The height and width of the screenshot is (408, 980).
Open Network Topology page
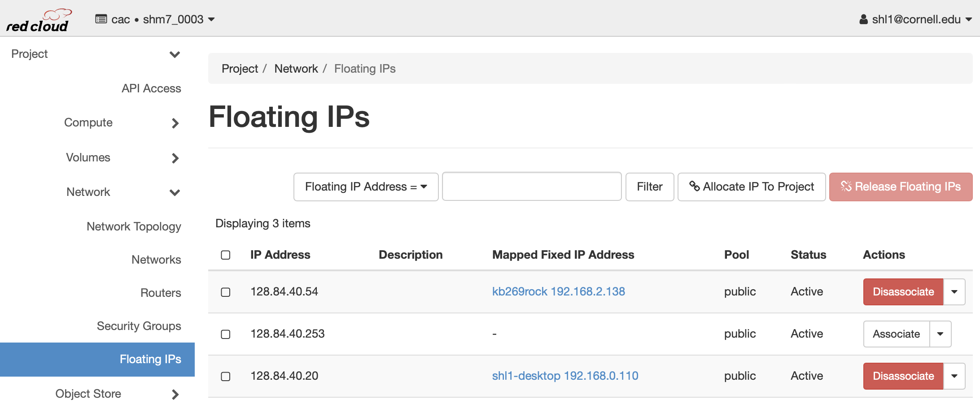pos(134,226)
